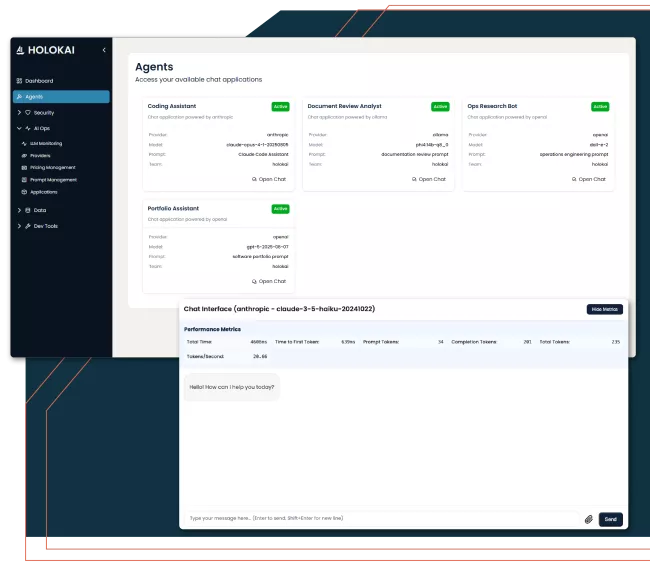The width and height of the screenshot is (650, 567).
Task: Open Prompt Management page
Action: (53, 180)
